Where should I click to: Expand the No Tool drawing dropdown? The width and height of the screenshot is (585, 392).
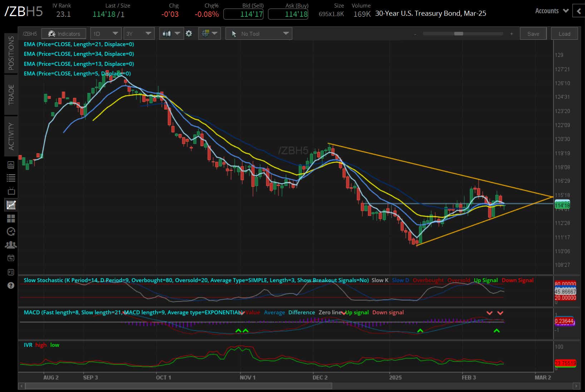click(x=259, y=33)
